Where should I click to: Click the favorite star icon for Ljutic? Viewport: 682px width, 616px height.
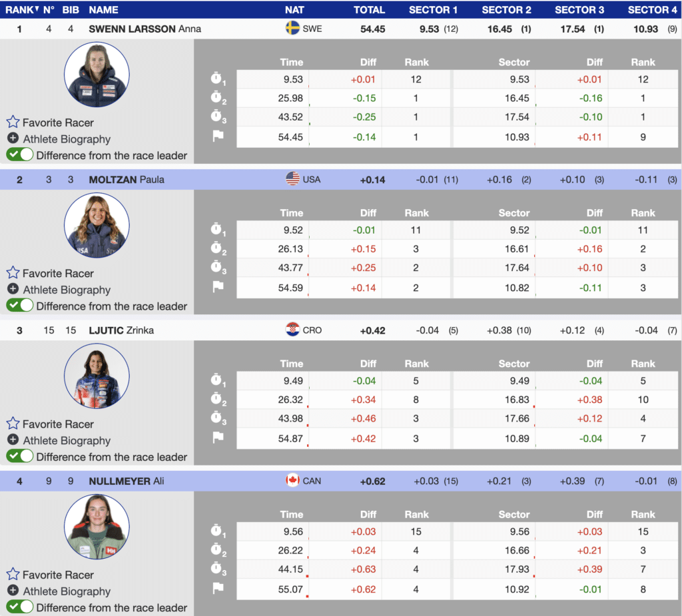tap(13, 424)
